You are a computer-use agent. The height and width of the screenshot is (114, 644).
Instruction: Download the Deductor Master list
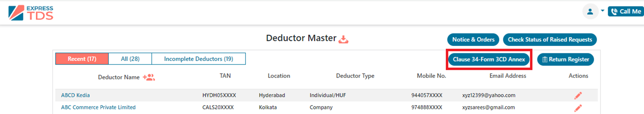343,39
